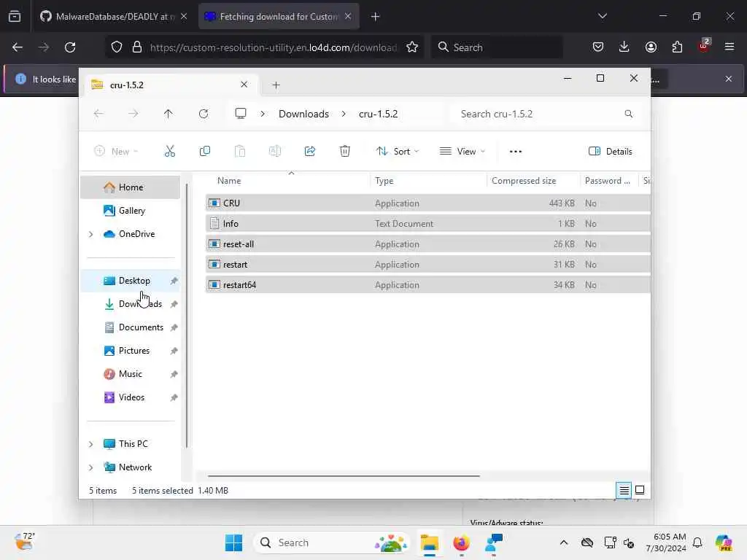This screenshot has height=560, width=747.
Task: Select the Fetching download for Custom tab
Action: (279, 16)
